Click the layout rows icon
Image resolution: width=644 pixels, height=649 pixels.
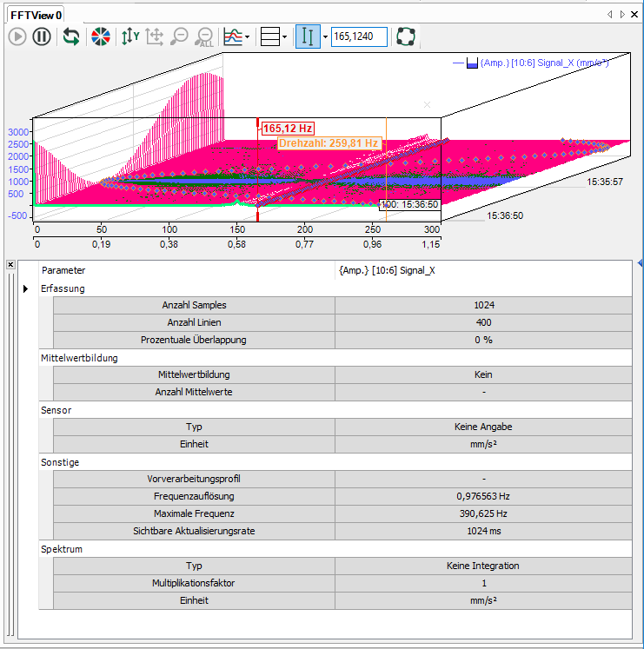[x=270, y=36]
